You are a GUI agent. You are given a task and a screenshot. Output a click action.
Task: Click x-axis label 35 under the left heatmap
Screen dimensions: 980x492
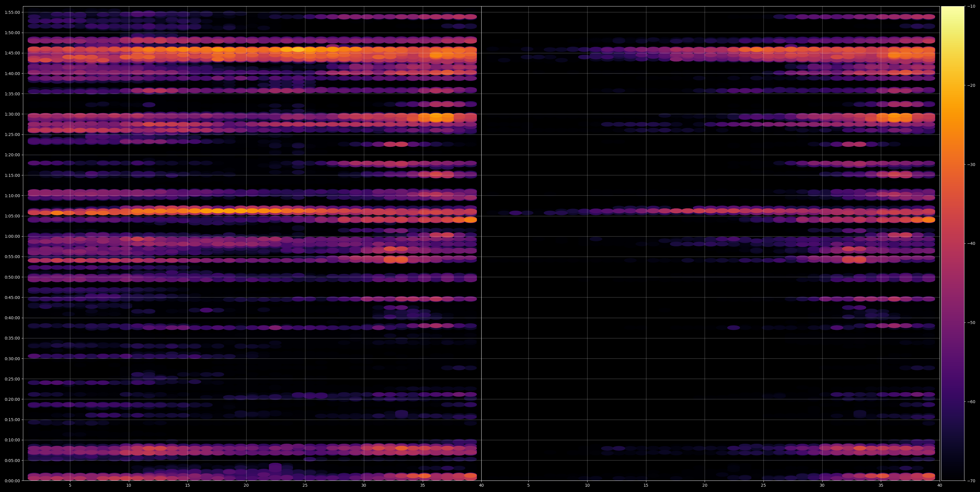(x=423, y=486)
